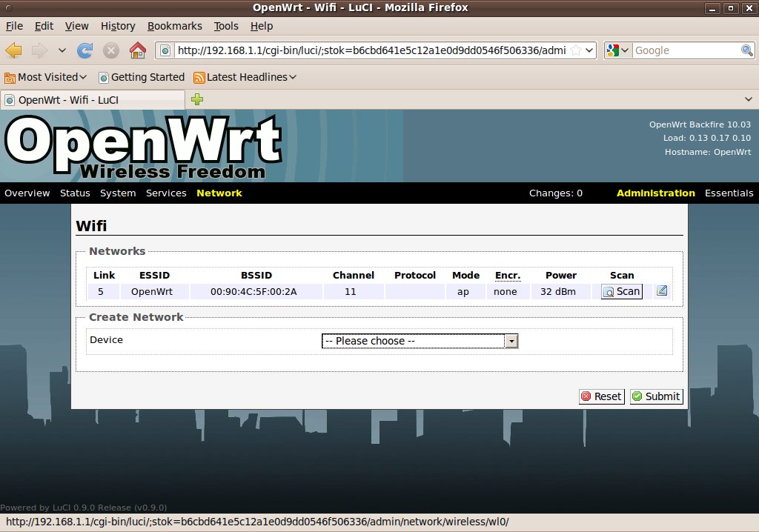Image resolution: width=759 pixels, height=532 pixels.
Task: Switch to the Services tab in LuCI
Action: click(x=166, y=193)
